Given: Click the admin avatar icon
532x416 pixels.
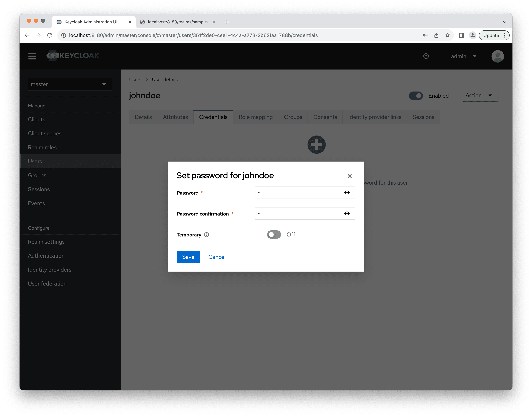Looking at the screenshot, I should point(498,56).
